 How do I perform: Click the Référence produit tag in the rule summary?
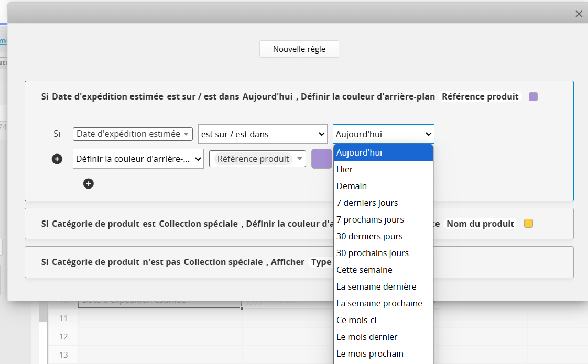(480, 97)
